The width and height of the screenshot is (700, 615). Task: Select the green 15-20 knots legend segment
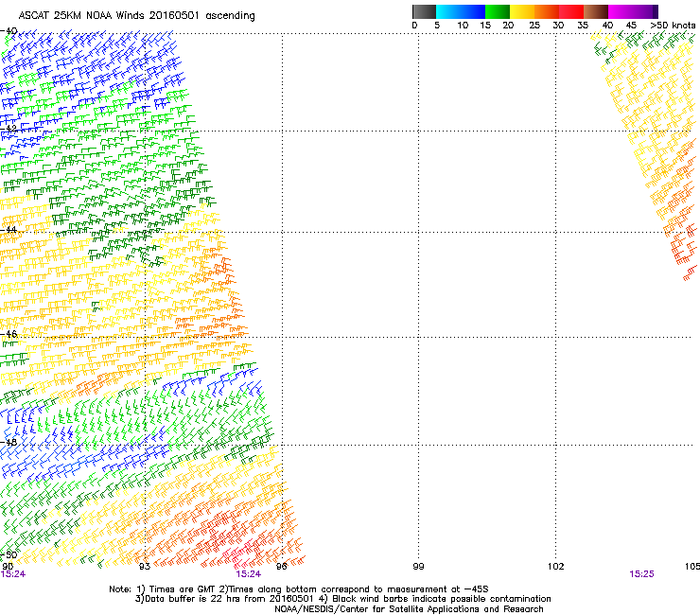(x=498, y=11)
